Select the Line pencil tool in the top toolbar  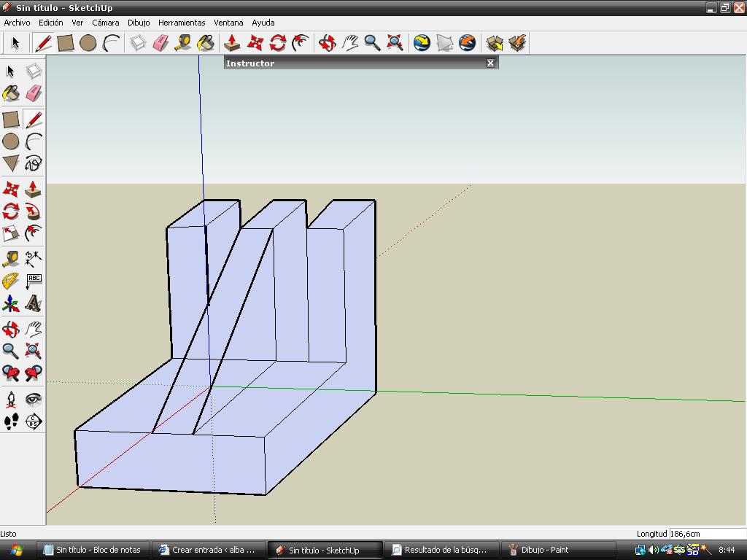[x=43, y=43]
